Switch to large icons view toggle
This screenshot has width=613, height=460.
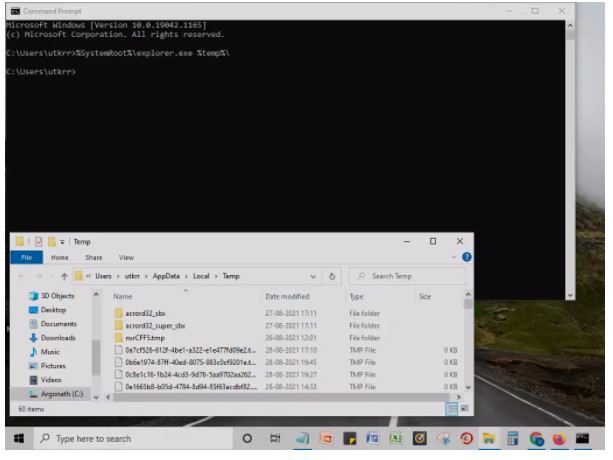click(462, 409)
